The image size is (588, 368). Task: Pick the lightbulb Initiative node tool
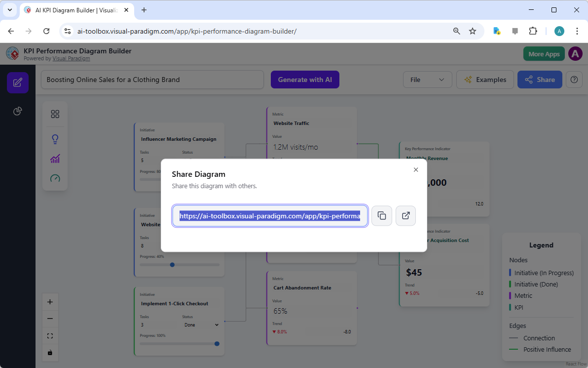point(55,139)
